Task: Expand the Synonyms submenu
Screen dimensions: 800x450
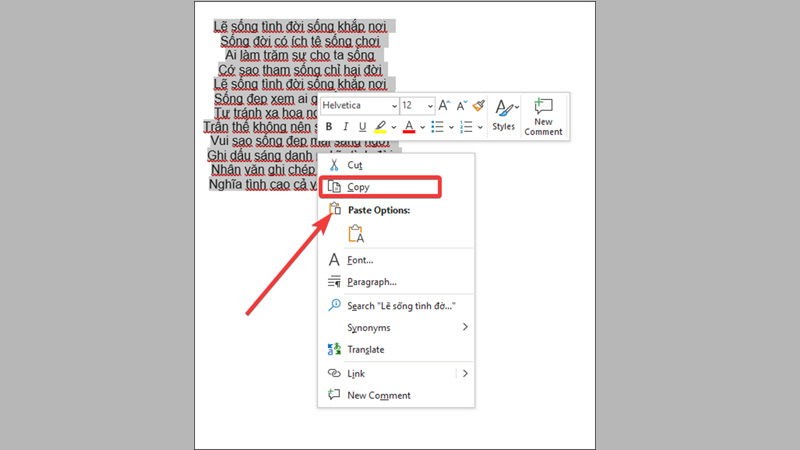Action: pyautogui.click(x=396, y=328)
